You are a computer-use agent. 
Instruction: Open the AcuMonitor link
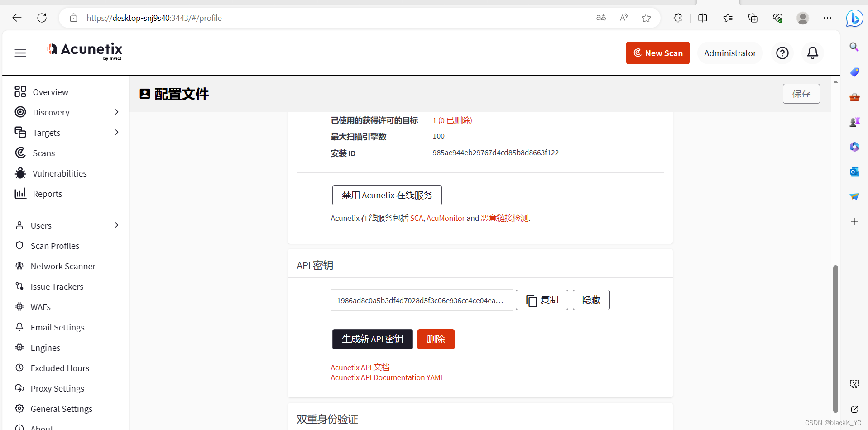(x=446, y=218)
